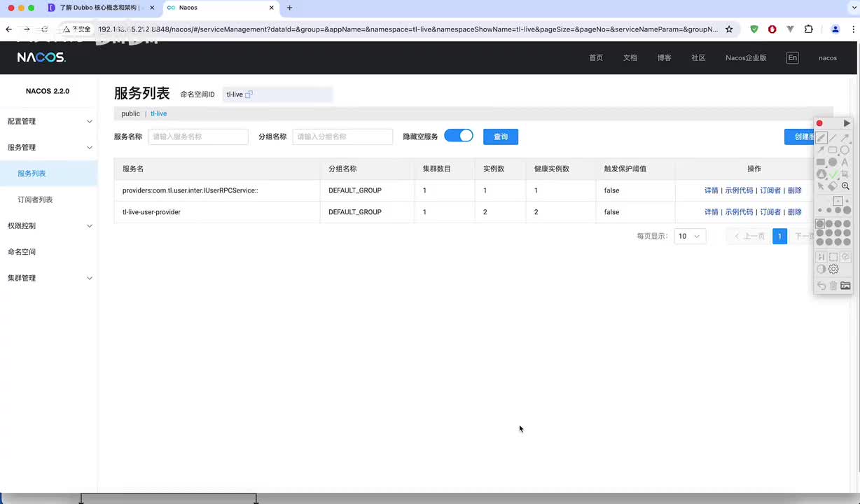This screenshot has height=504, width=860.
Task: Open Nacos企业版 in the top navigation
Action: click(x=746, y=58)
